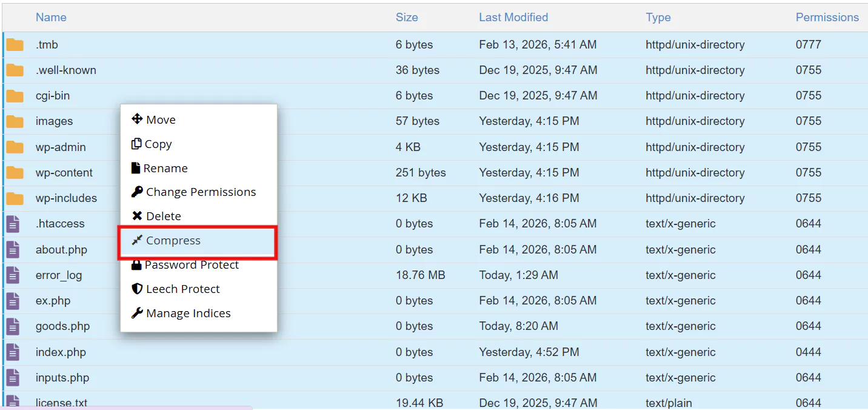Choose Compress from the context menu
The height and width of the screenshot is (410, 868).
click(173, 241)
